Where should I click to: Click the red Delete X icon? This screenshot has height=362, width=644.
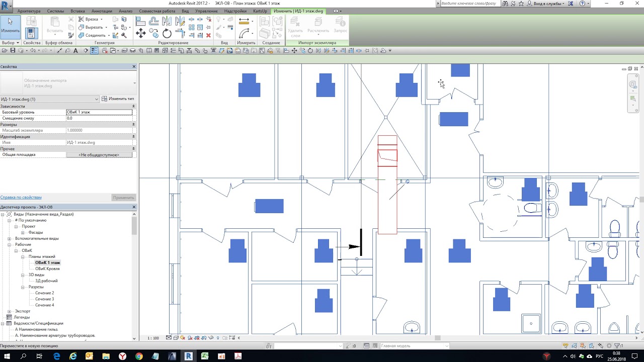(x=208, y=35)
